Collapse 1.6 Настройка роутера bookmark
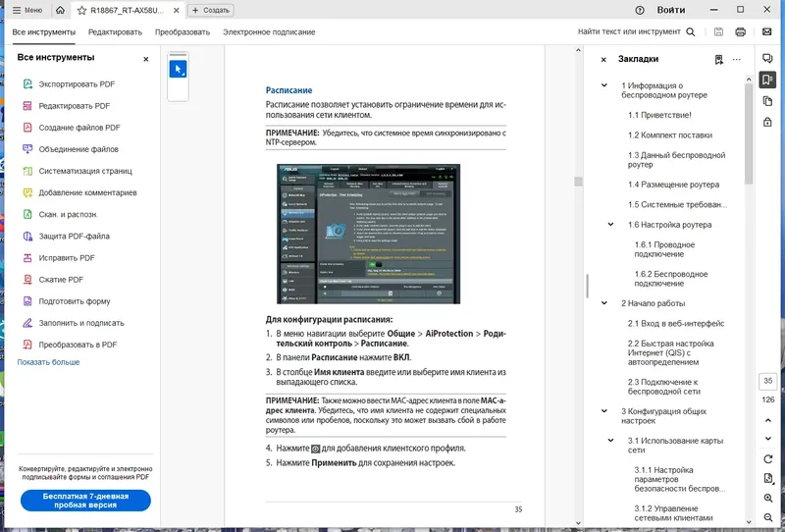This screenshot has width=785, height=532. pos(610,225)
